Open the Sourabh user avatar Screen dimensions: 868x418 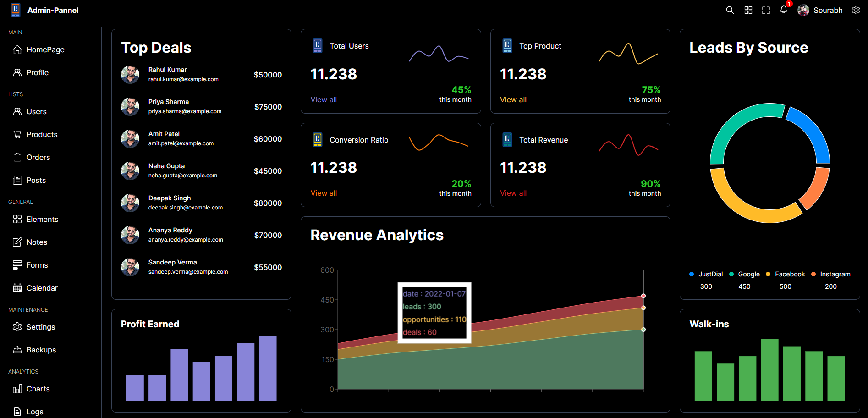[803, 10]
